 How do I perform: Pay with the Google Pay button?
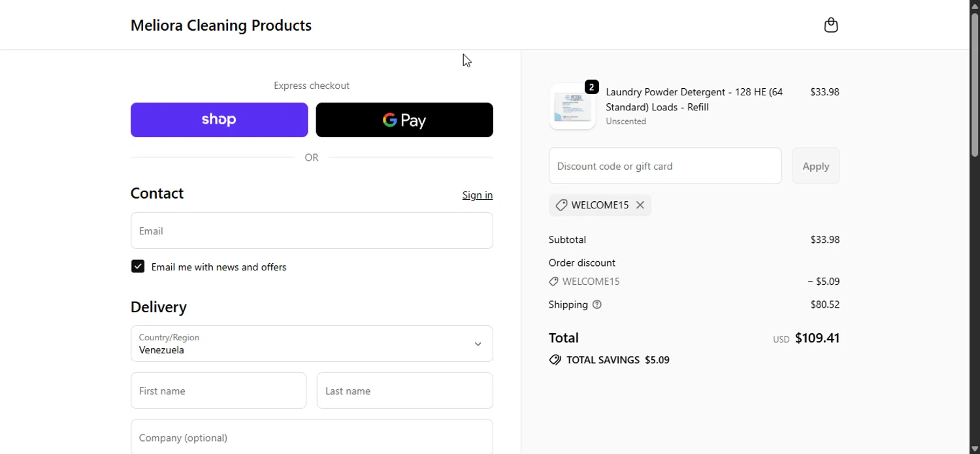tap(404, 120)
